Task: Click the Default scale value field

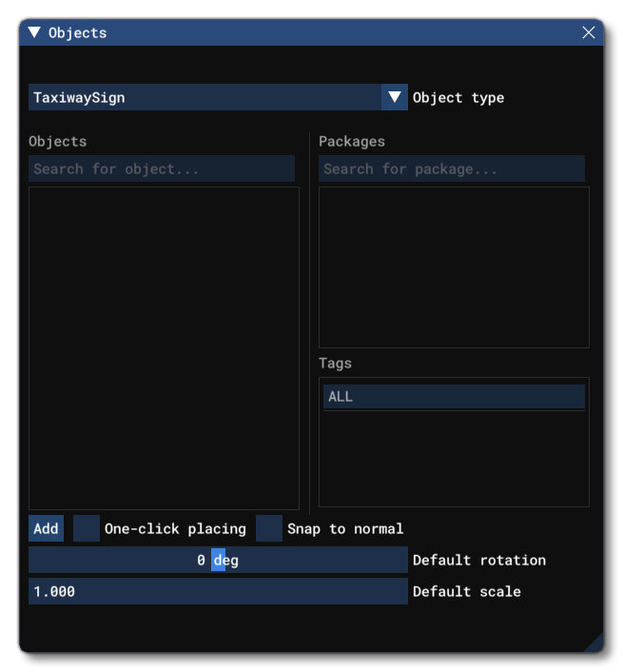Action: pos(218,592)
